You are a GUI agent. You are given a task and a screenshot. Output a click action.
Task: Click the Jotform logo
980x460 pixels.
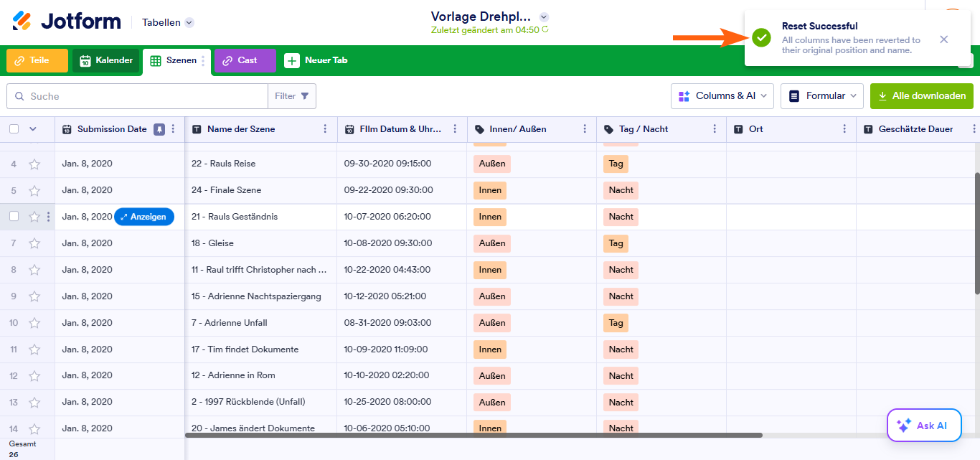66,22
